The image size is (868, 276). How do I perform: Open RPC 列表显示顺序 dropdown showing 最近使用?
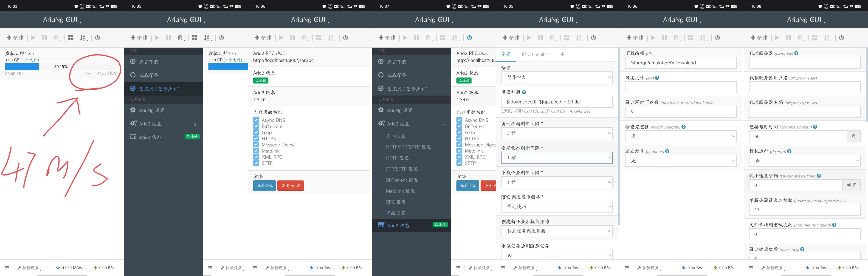(x=557, y=207)
